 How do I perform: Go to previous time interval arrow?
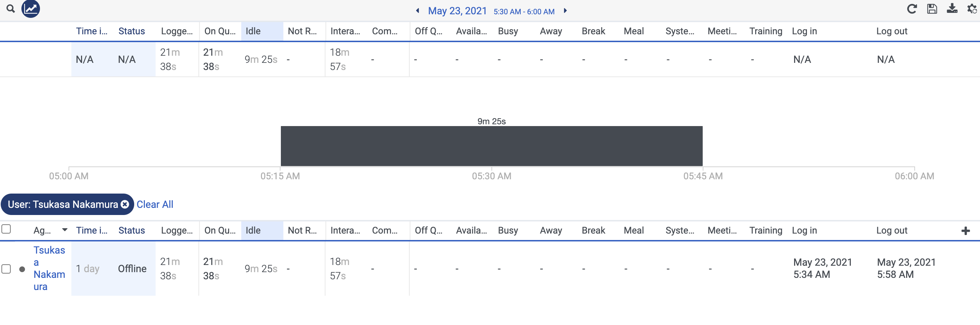coord(417,11)
